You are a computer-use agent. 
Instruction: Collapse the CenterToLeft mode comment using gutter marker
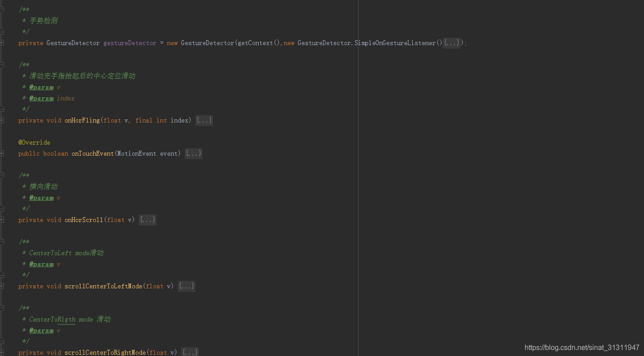[x=2, y=241]
